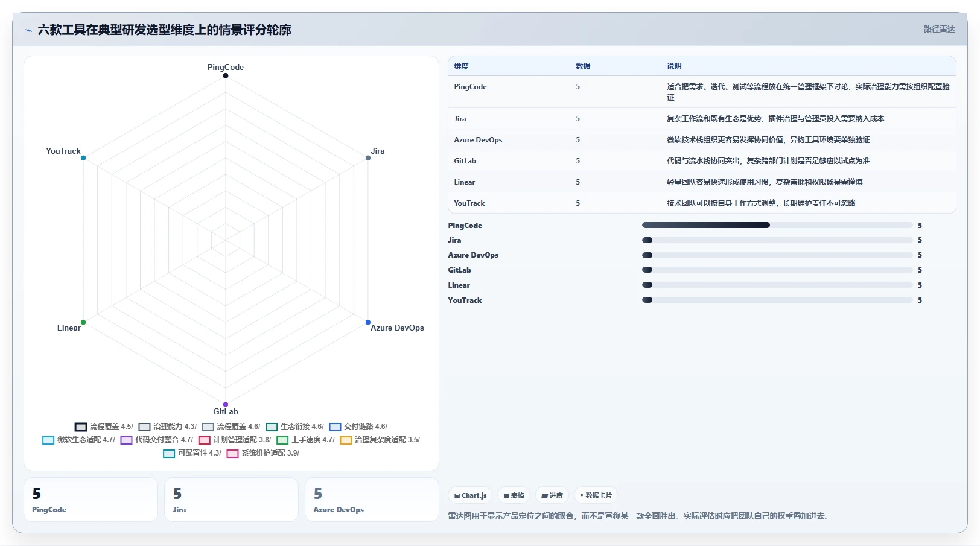Toggle the 生态衔接 4.6 legend entry
Viewport: 980px width, 546px height.
[295, 427]
